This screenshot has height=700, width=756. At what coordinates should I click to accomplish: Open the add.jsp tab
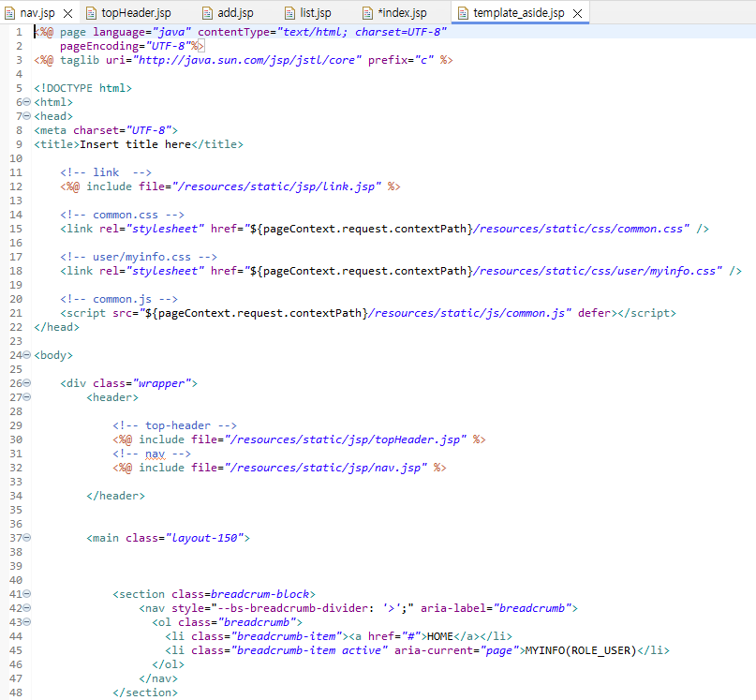click(x=235, y=13)
